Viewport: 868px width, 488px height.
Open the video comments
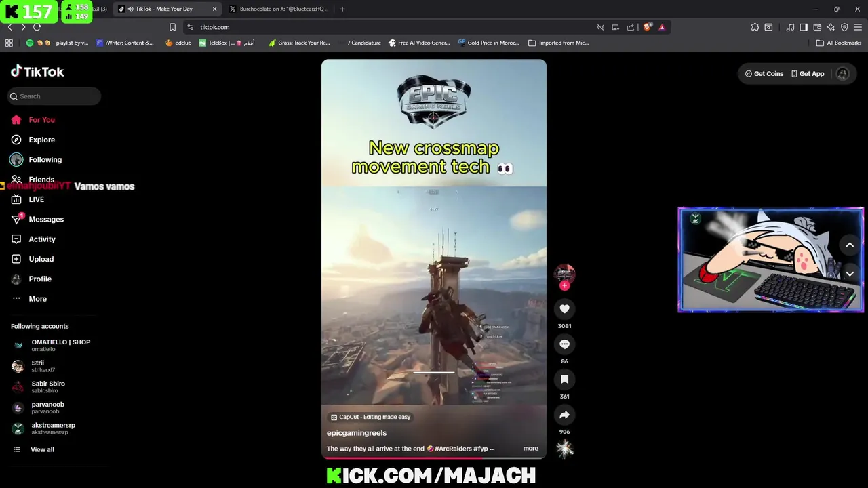(x=564, y=344)
